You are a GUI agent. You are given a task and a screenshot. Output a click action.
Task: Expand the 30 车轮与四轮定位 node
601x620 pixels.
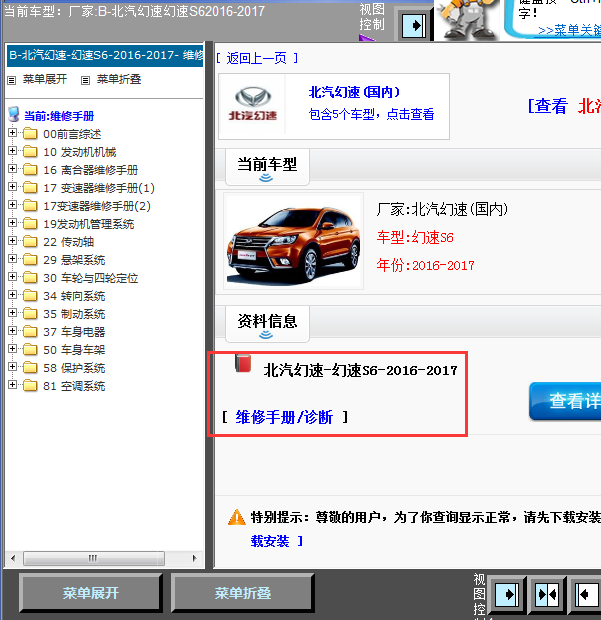12,277
